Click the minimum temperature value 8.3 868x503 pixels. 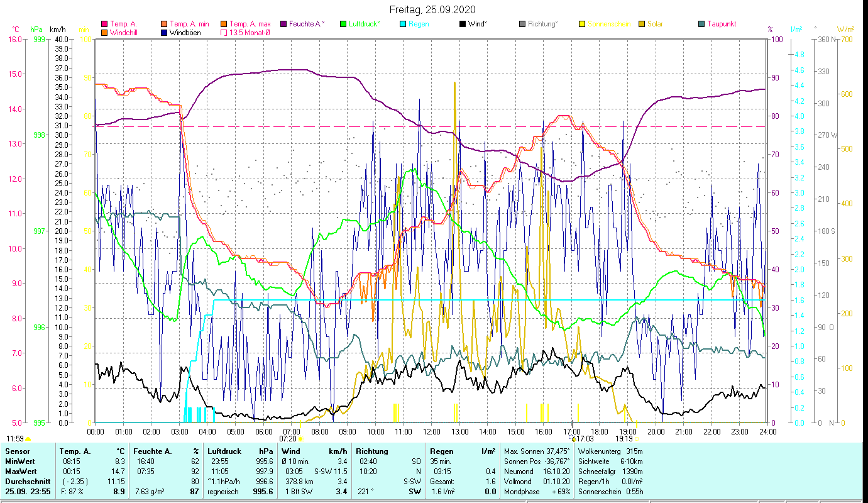pyautogui.click(x=121, y=462)
